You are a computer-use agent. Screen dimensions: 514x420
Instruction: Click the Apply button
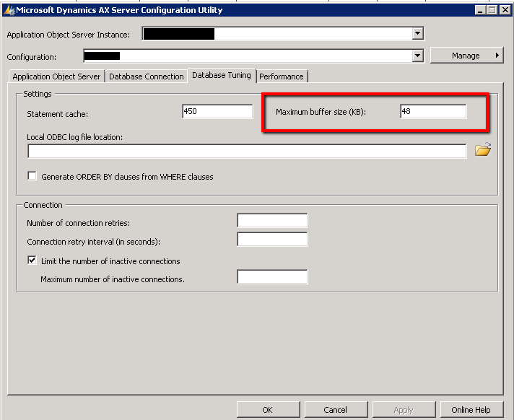coord(404,409)
